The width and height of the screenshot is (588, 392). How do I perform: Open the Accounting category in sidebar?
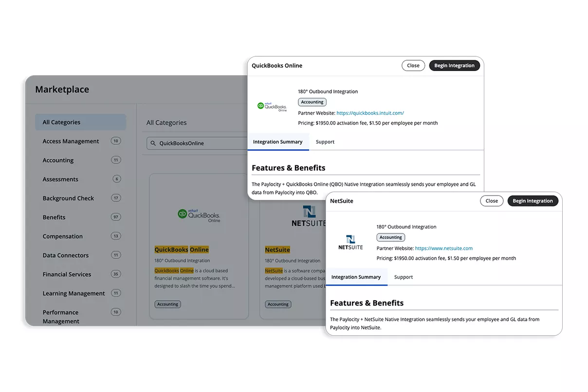click(58, 160)
